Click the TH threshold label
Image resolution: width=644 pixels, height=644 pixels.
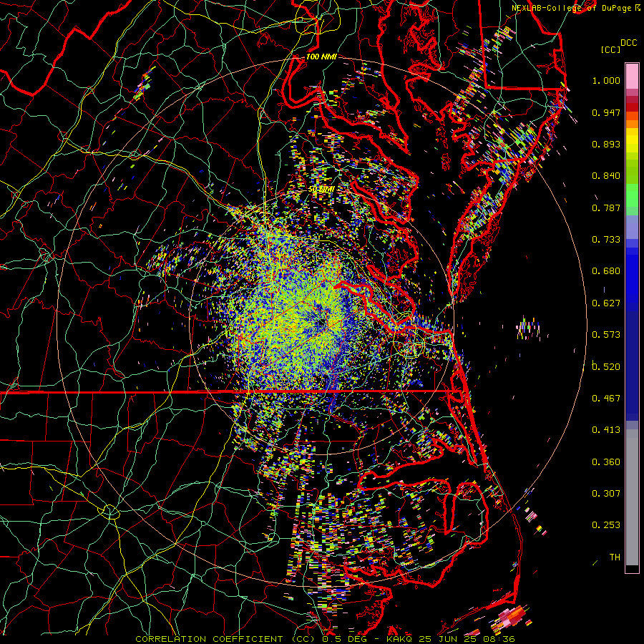[x=615, y=557]
